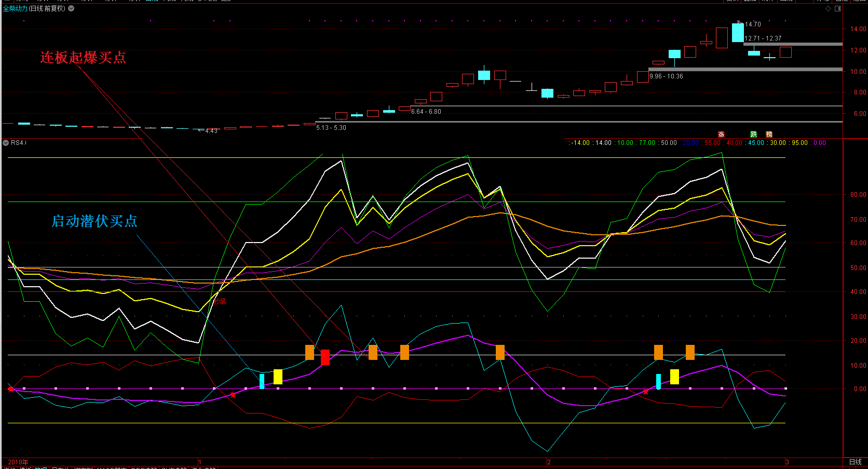
Task: Toggle the side panel icon at chart top-right
Action: click(x=838, y=8)
